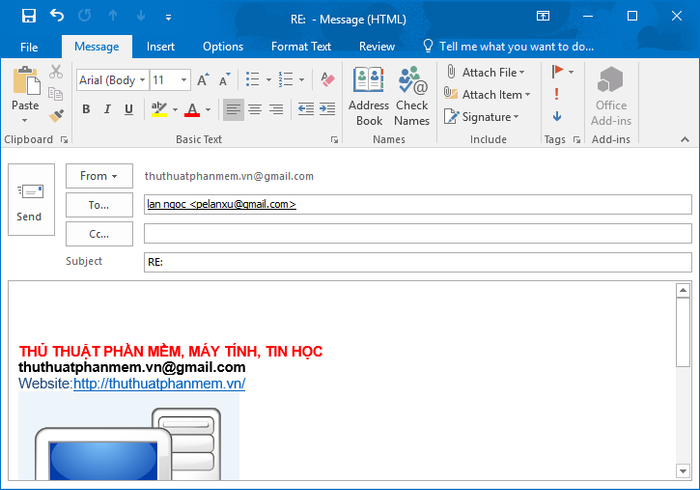This screenshot has width=700, height=490.
Task: Open the thuthuatphanmem.vn website link
Action: point(159,383)
